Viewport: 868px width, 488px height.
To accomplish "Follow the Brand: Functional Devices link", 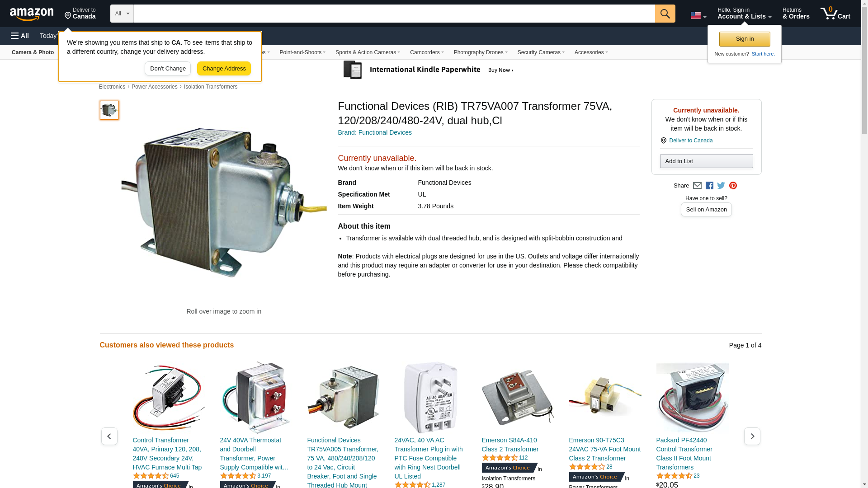I will (x=375, y=132).
